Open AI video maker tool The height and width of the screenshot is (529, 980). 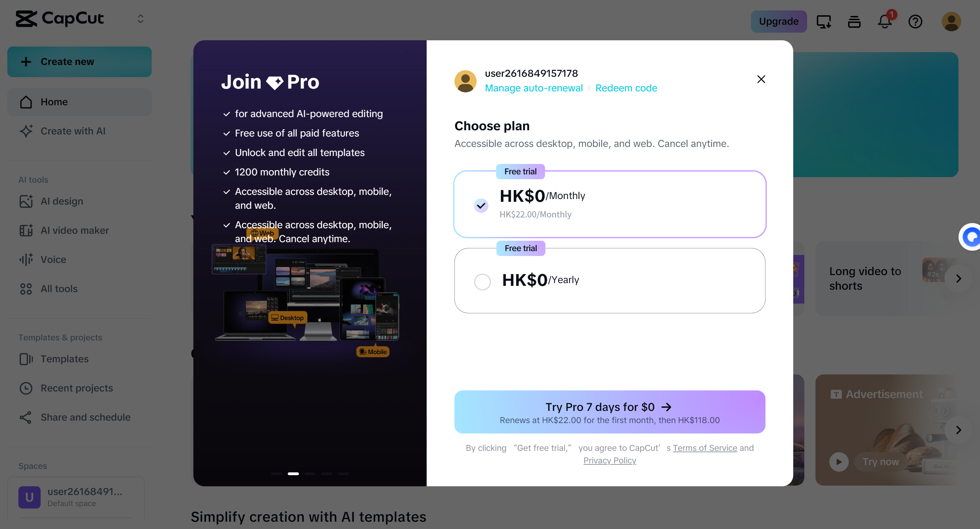point(75,230)
